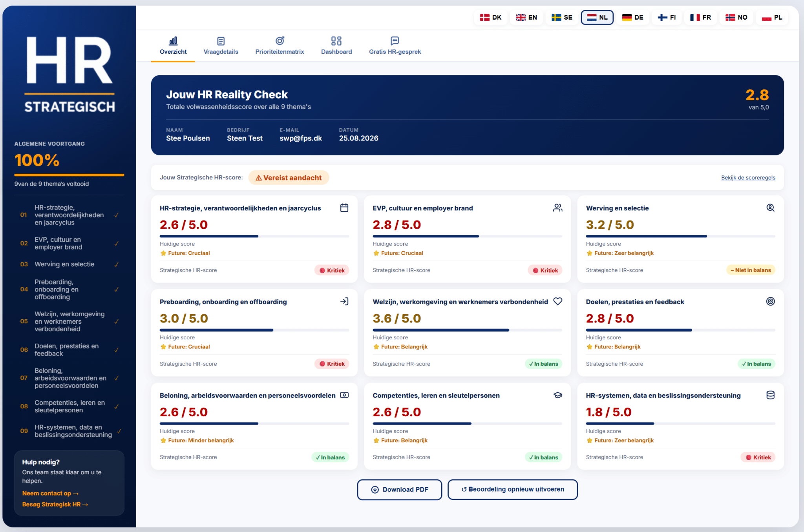Viewport: 804px width, 532px height.
Task: Click calendar icon on HR-strategie card
Action: click(x=344, y=208)
